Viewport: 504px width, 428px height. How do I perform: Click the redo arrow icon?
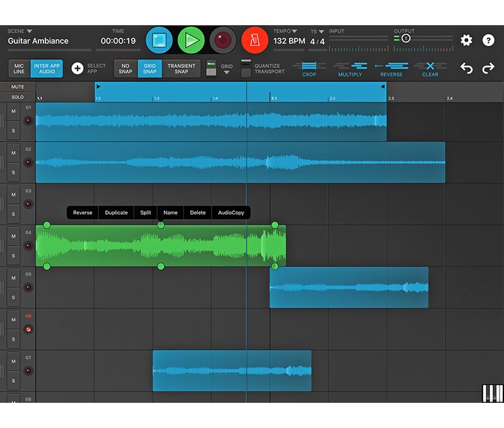[488, 68]
